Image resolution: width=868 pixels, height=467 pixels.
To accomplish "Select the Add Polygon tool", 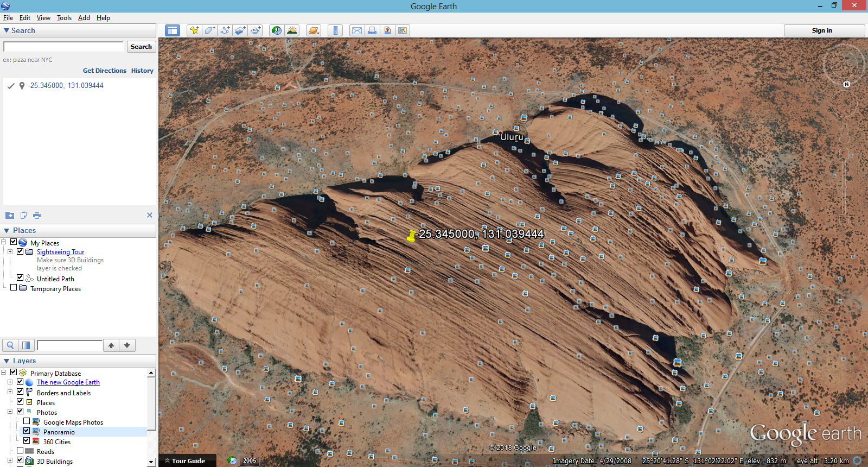I will coord(209,30).
